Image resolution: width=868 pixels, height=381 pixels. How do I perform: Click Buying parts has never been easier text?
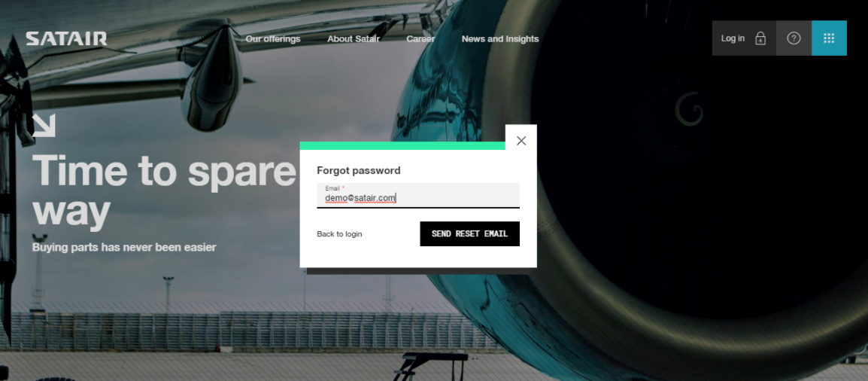[x=124, y=247]
